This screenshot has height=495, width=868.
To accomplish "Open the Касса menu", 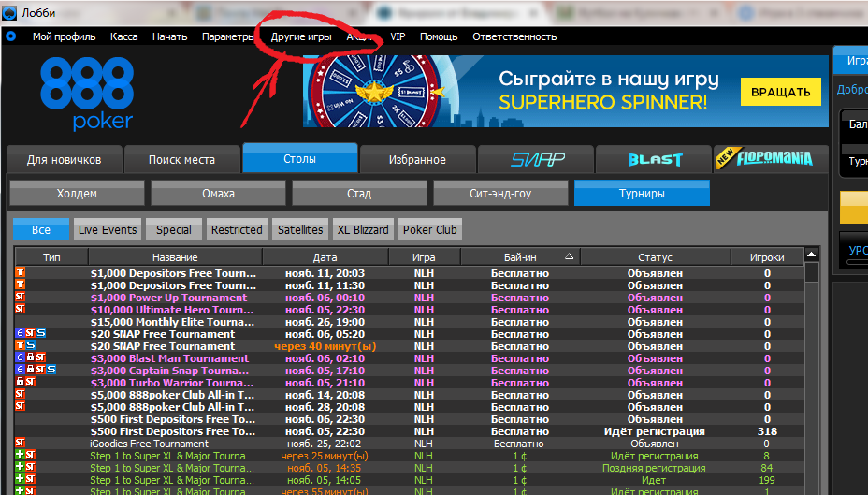I will 124,36.
